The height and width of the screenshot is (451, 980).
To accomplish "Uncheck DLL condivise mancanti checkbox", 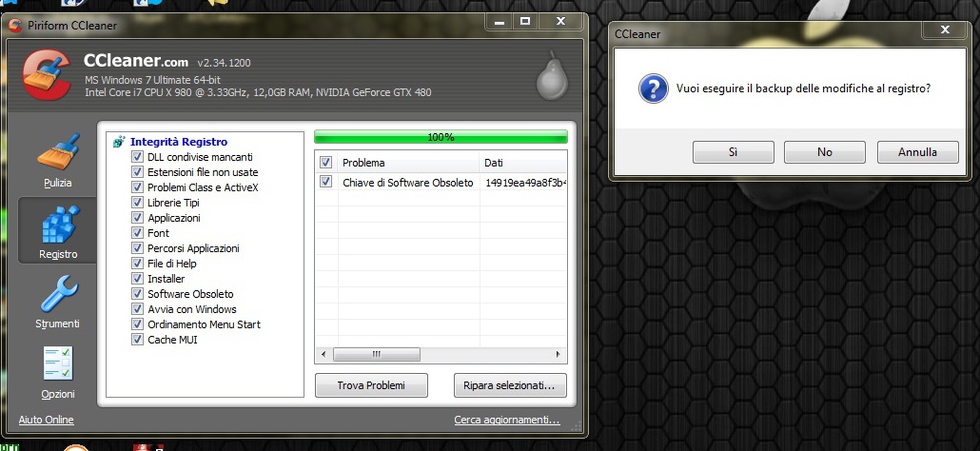I will pyautogui.click(x=138, y=157).
